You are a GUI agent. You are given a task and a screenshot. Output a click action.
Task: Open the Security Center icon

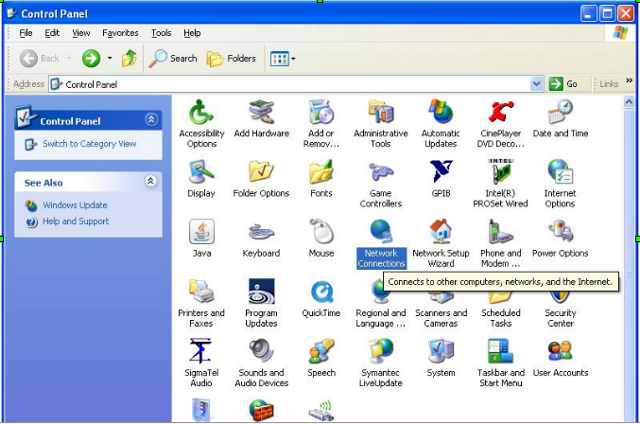click(560, 292)
